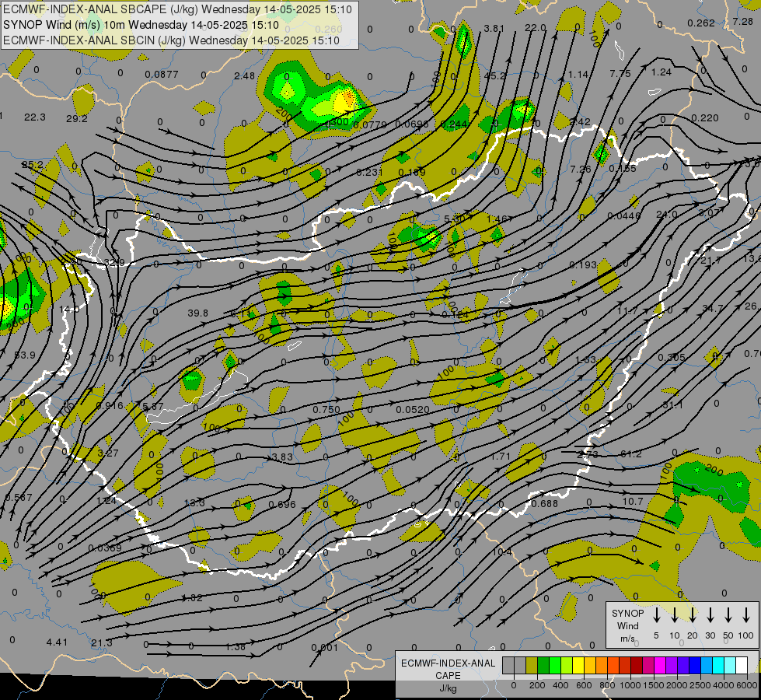Click the map value 10.7
The width and height of the screenshot is (761, 700).
[633, 501]
